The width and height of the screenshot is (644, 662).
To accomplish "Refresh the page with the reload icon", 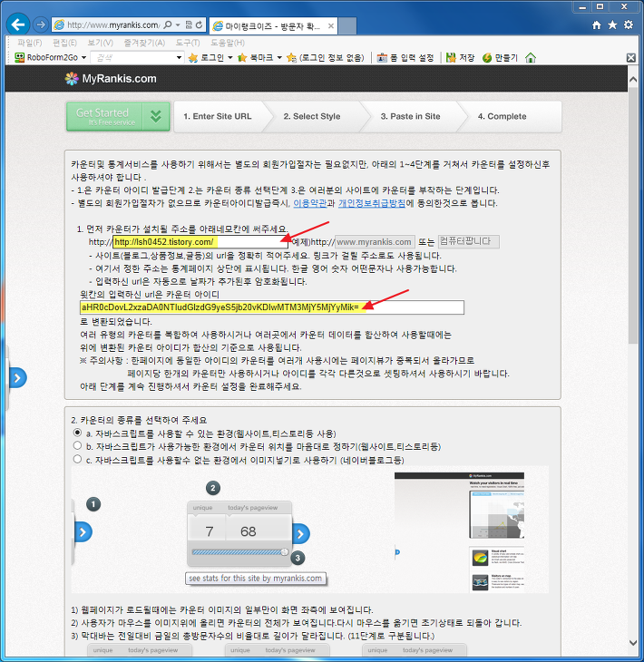I will [199, 24].
